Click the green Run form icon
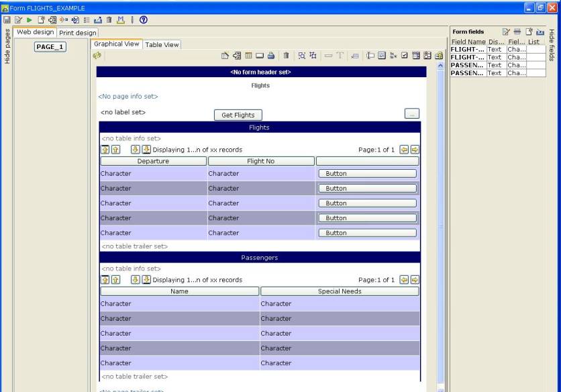 tap(30, 20)
